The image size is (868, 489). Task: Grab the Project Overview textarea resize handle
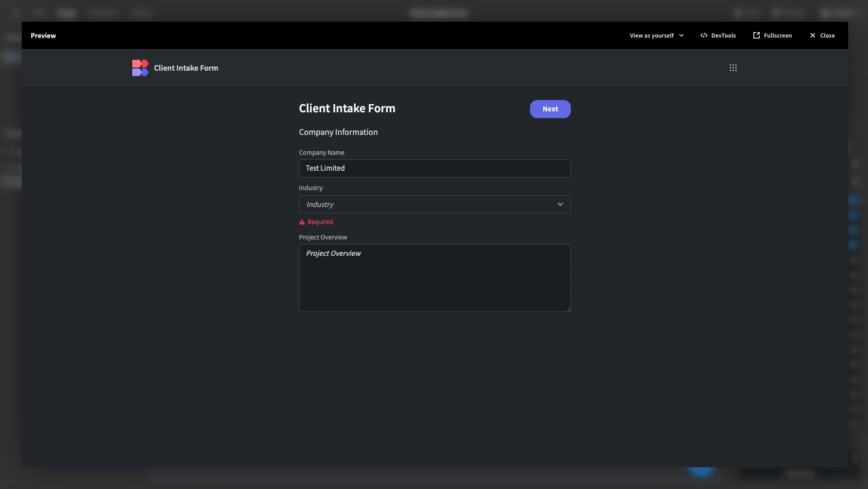pos(568,309)
